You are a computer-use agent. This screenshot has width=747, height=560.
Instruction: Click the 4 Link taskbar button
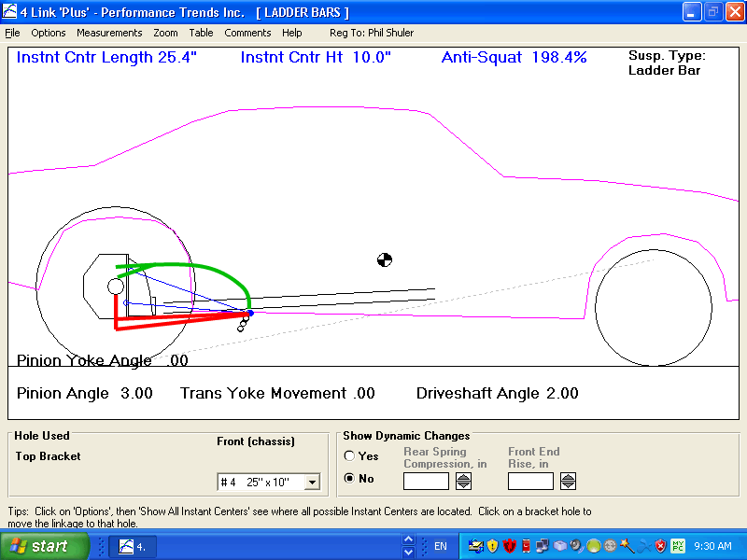(x=133, y=546)
